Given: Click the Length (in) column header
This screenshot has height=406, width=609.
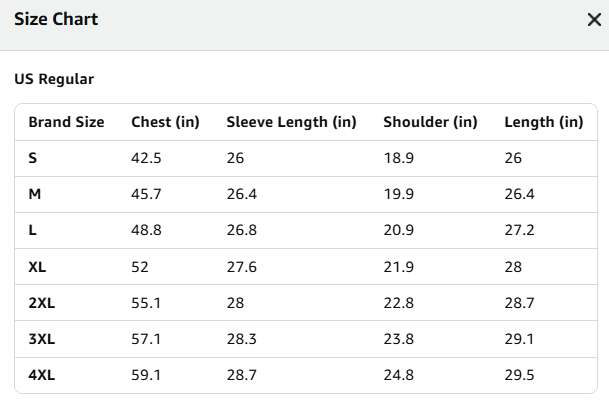Looking at the screenshot, I should pos(544,122).
